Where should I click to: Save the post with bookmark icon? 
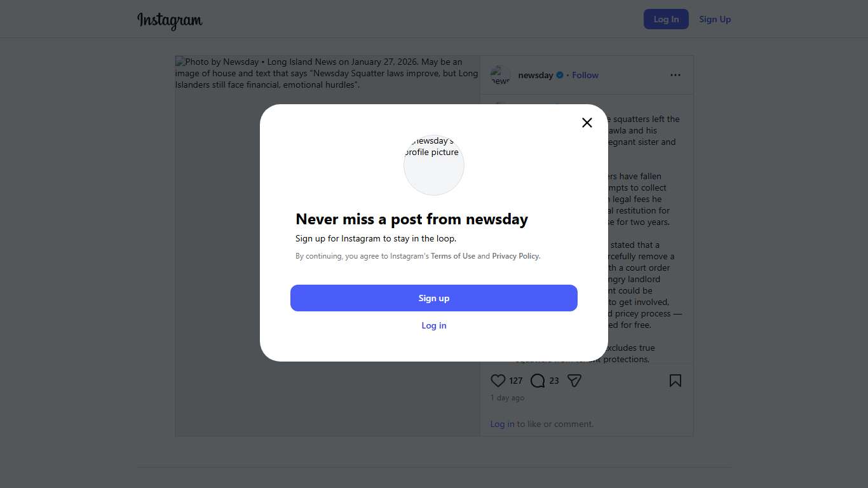675,381
